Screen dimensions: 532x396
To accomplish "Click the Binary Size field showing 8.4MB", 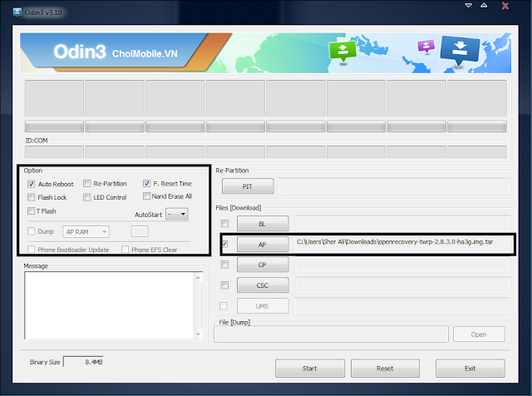I will [x=83, y=362].
